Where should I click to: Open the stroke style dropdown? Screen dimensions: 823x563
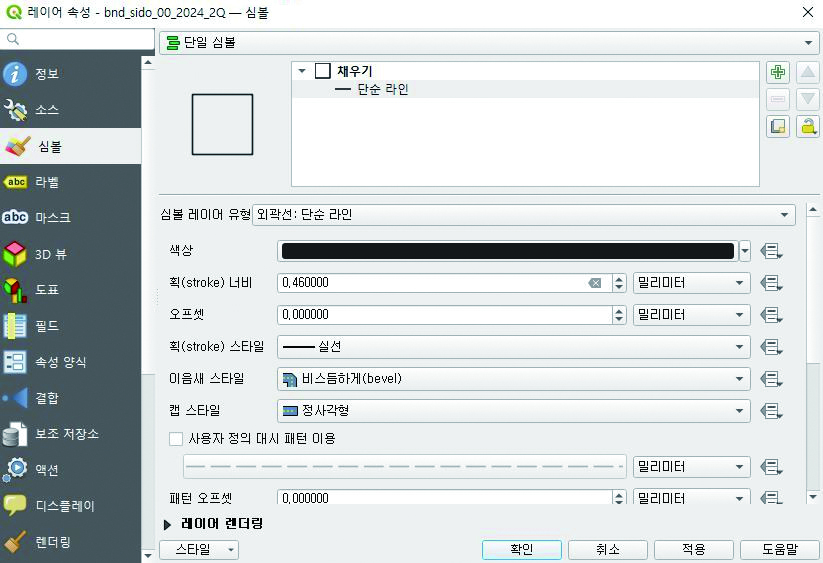[512, 346]
